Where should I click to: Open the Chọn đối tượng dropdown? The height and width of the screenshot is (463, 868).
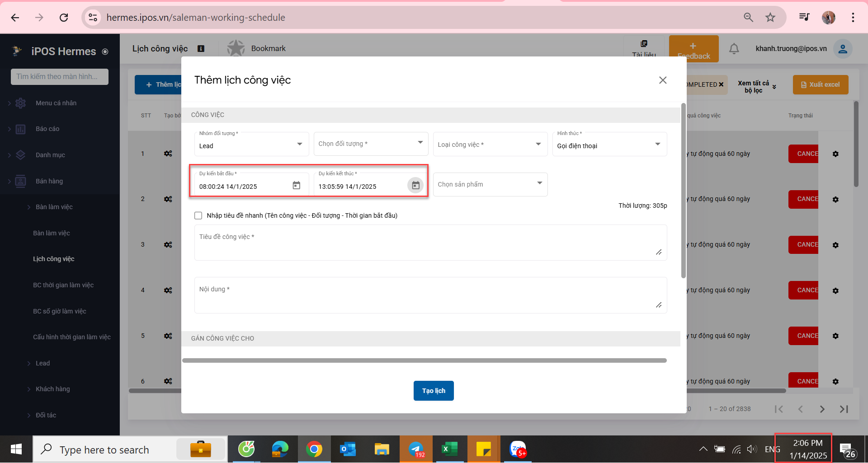pos(371,144)
